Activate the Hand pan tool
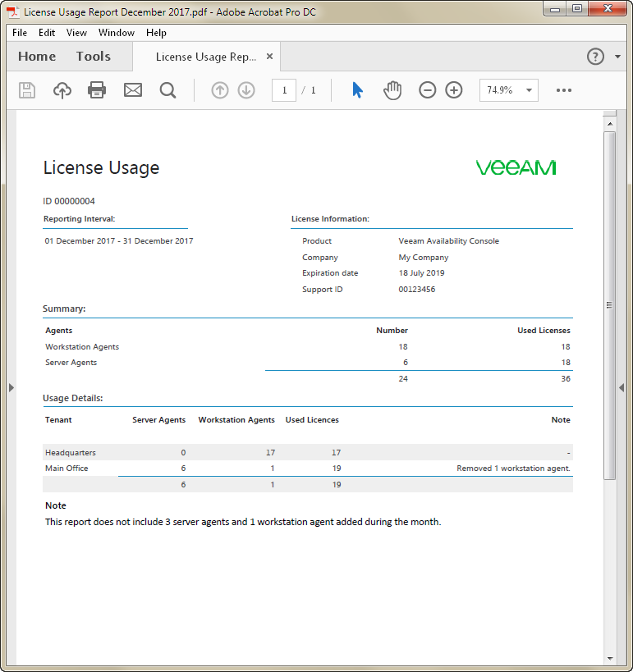633x672 pixels. 392,90
